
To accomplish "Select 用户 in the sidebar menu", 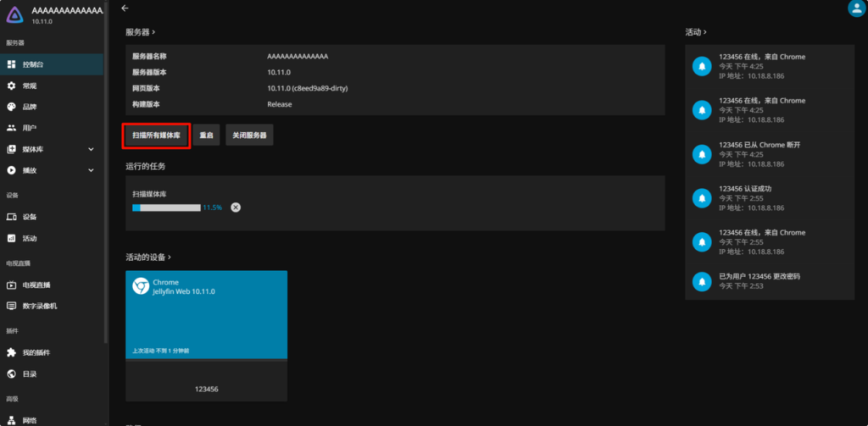I will click(x=30, y=128).
